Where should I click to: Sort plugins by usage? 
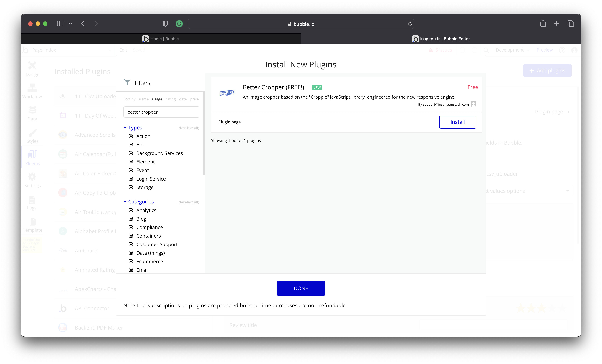tap(157, 99)
